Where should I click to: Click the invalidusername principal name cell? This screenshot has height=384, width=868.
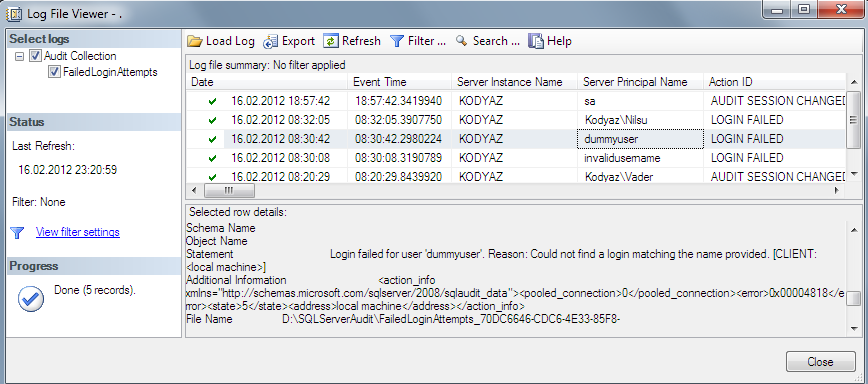click(640, 158)
